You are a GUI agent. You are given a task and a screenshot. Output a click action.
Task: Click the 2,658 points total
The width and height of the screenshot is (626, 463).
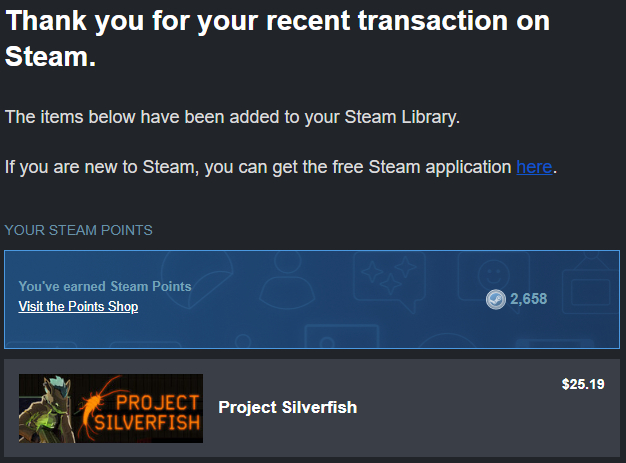(528, 299)
